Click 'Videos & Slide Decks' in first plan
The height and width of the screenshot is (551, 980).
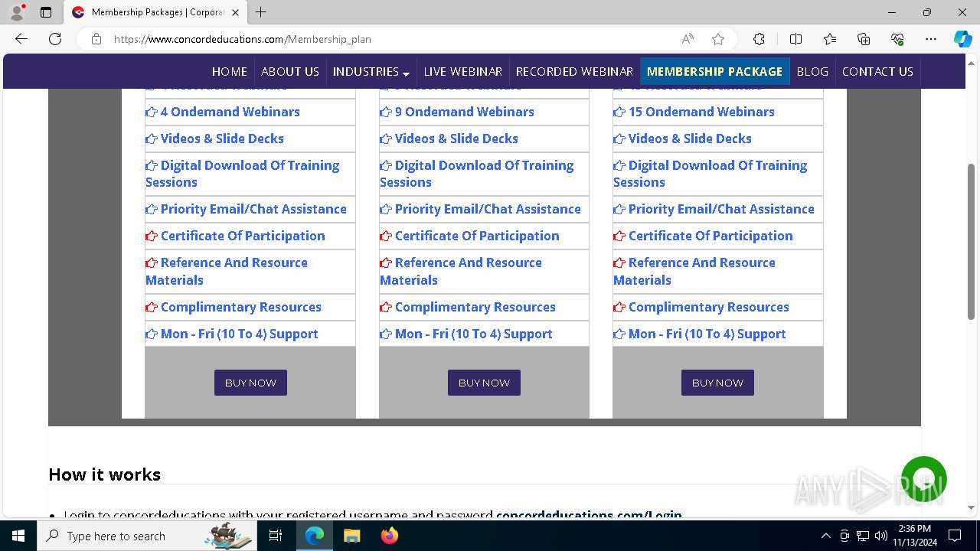tap(222, 139)
